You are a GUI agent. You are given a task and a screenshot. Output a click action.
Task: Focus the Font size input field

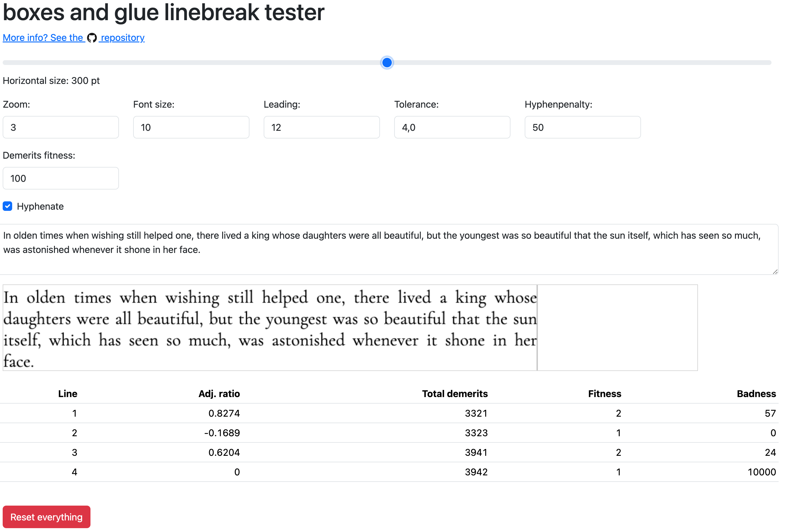pyautogui.click(x=191, y=127)
